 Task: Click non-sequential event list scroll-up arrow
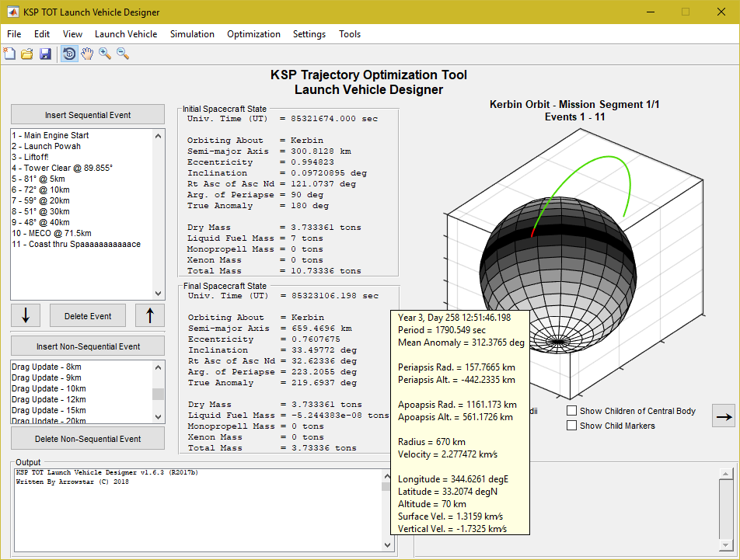click(158, 367)
